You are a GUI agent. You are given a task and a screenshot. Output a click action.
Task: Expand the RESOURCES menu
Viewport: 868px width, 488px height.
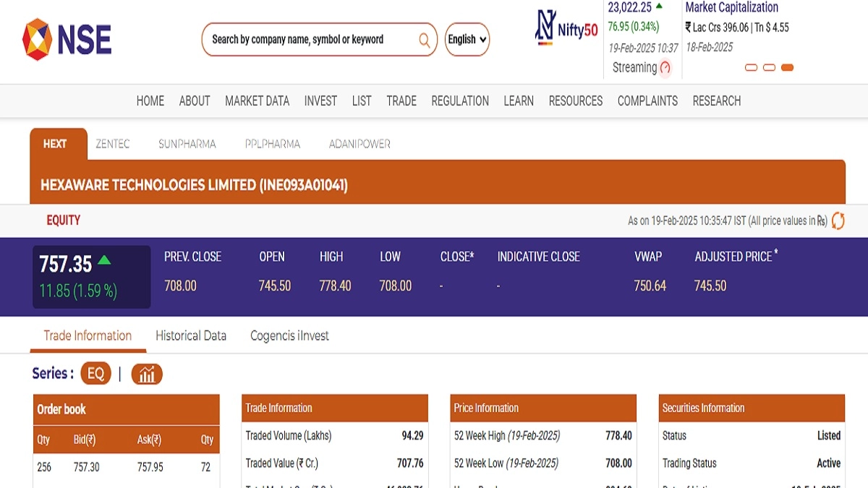575,101
